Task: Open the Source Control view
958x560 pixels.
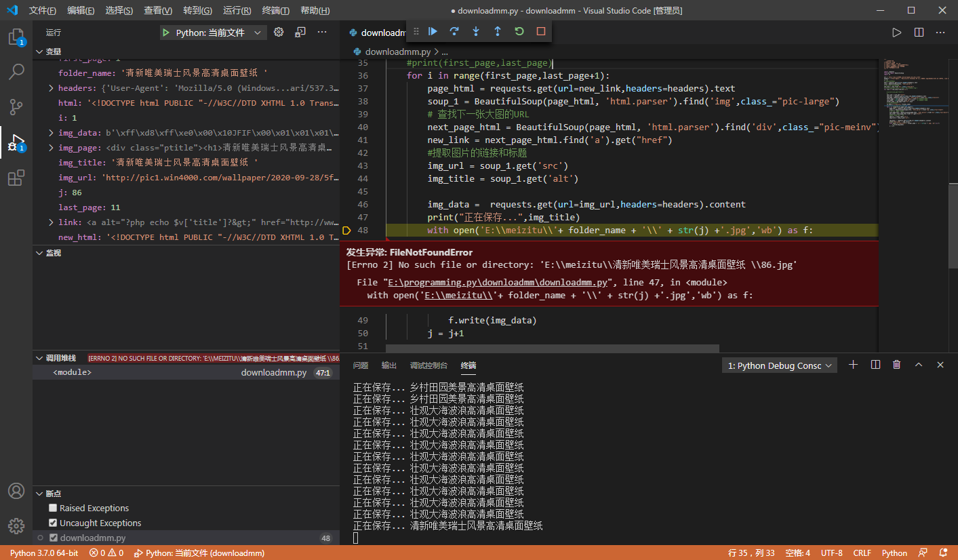Action: coord(16,107)
